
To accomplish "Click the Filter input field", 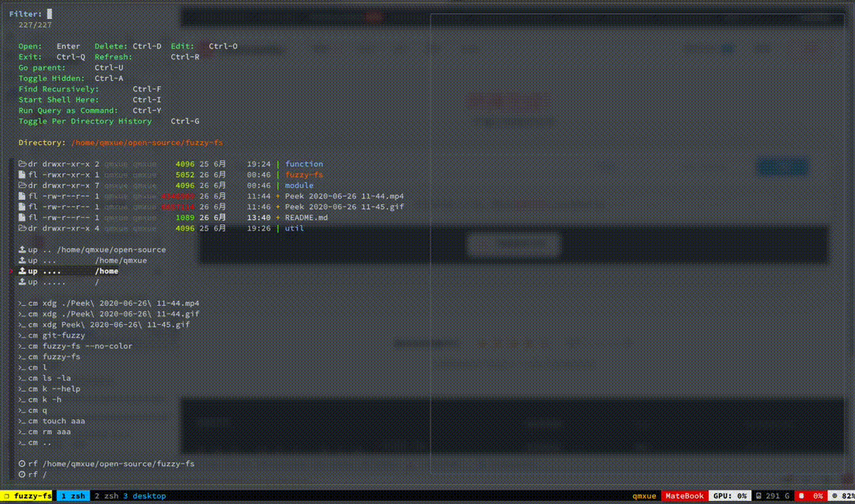I will (50, 13).
